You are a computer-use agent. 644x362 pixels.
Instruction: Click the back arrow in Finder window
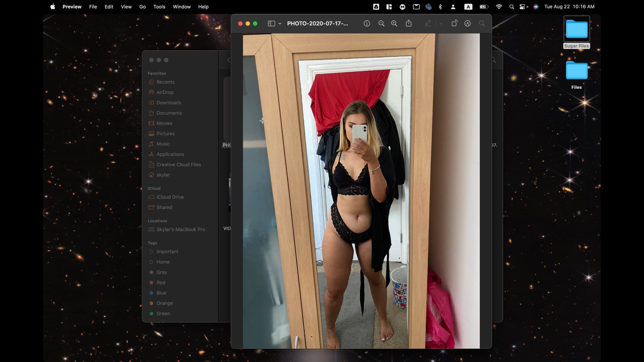228,60
